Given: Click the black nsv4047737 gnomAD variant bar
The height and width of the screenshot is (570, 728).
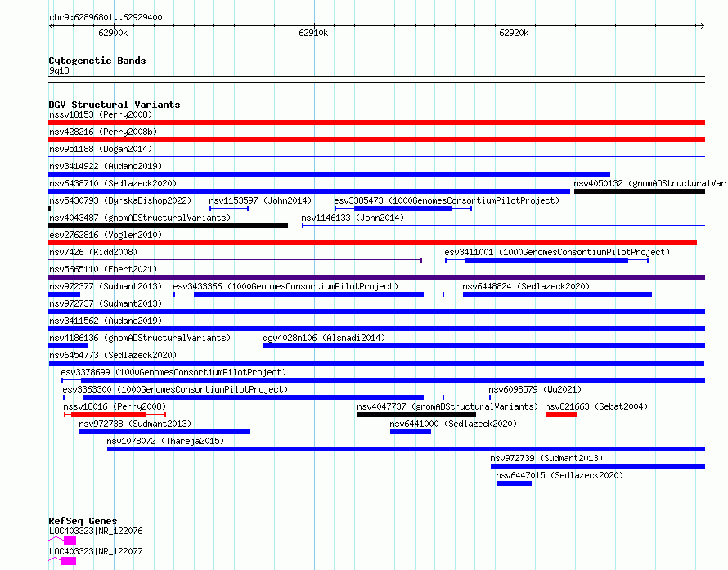Looking at the screenshot, I should [x=416, y=415].
